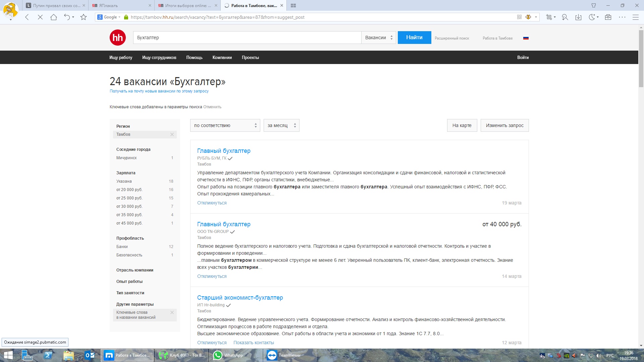Open the Ищу сотрудников menu
644x362 pixels.
coord(159,58)
